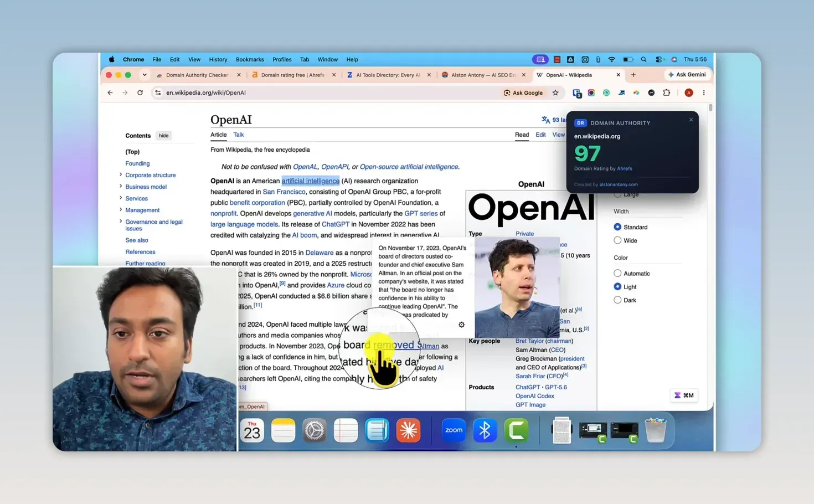The height and width of the screenshot is (504, 814).
Task: Select Automatic color option
Action: 617,273
